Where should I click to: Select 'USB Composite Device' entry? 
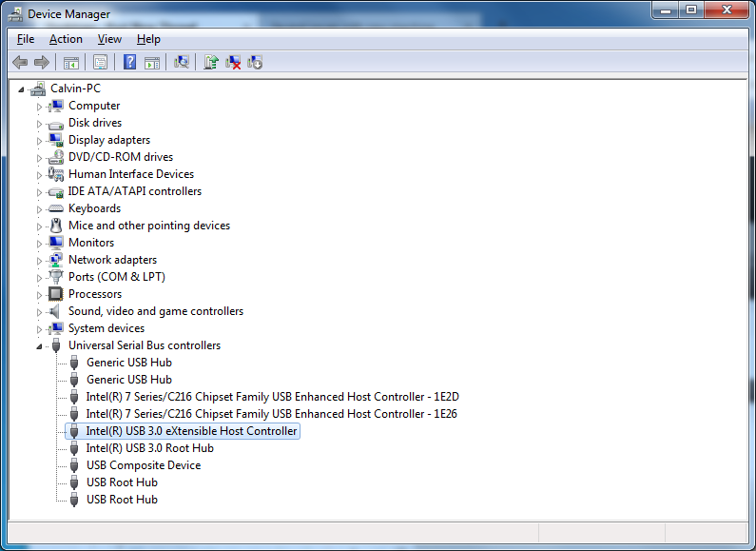pyautogui.click(x=144, y=465)
